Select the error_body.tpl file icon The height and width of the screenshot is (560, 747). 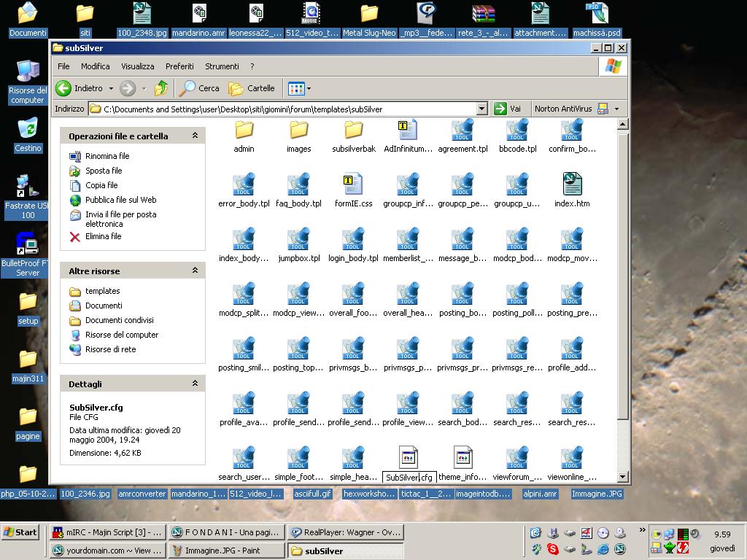[244, 184]
